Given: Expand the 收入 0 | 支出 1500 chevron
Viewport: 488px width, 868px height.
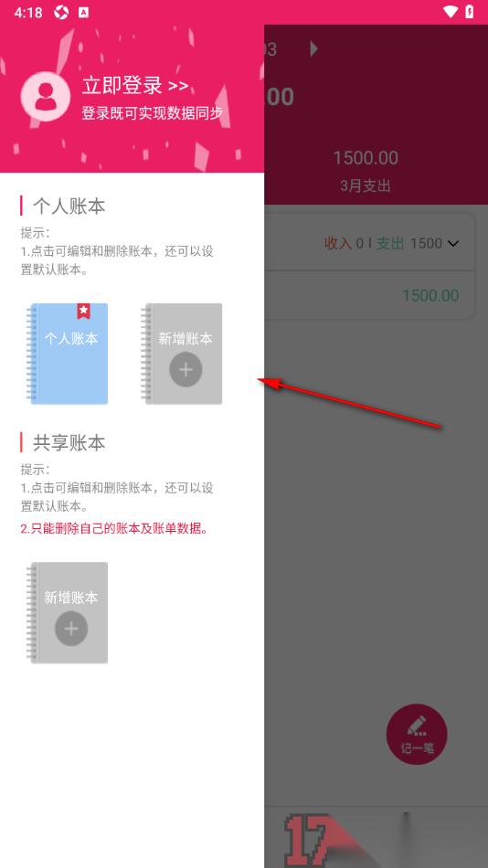Looking at the screenshot, I should (453, 244).
